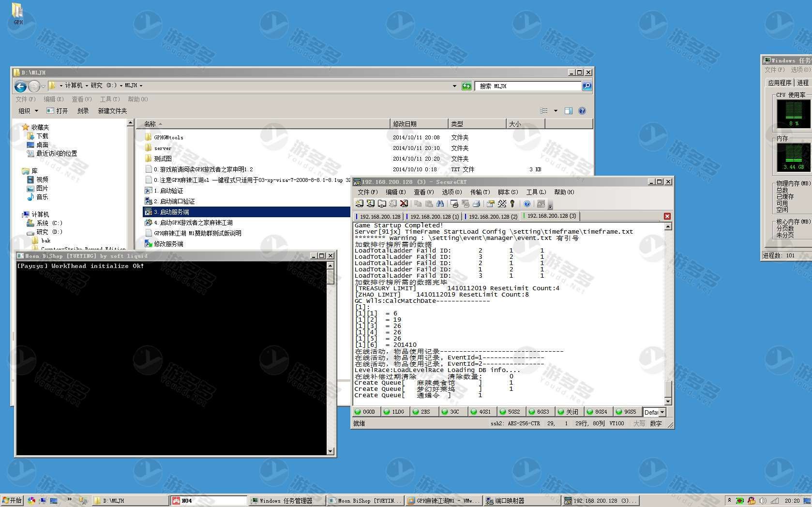The image size is (812, 507).
Task: Click the 3GC button in SecureCRT button bar
Action: 452,412
